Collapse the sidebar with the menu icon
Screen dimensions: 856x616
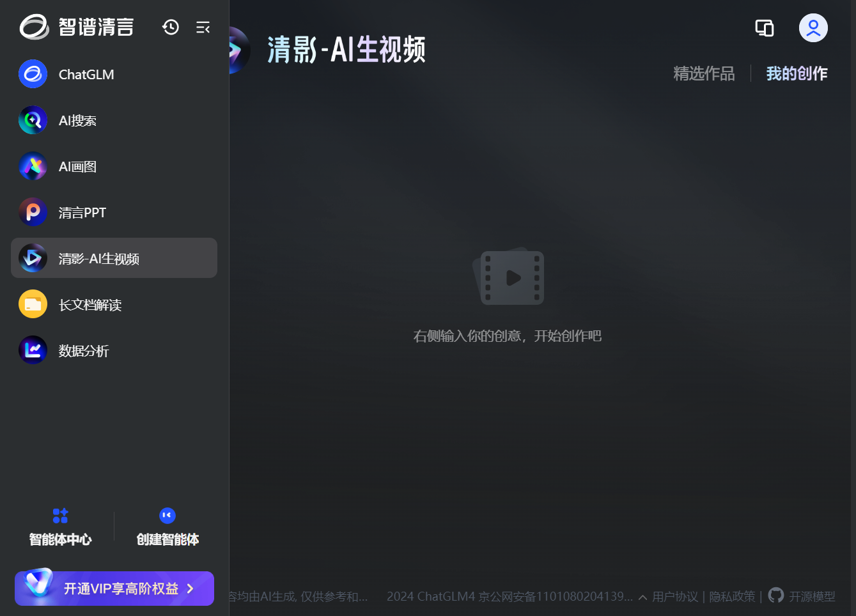(203, 27)
